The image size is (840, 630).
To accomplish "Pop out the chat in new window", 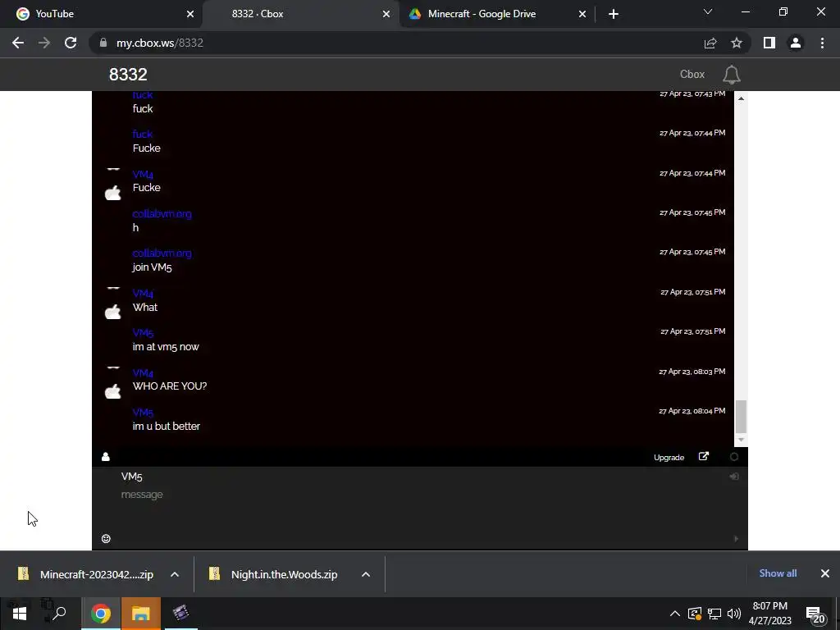I will (x=703, y=456).
